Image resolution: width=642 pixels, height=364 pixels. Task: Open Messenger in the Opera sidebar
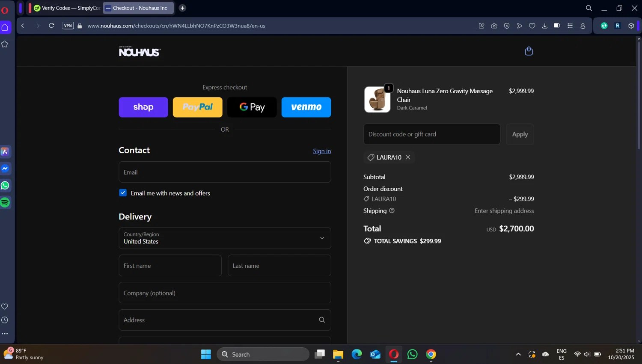point(5,169)
